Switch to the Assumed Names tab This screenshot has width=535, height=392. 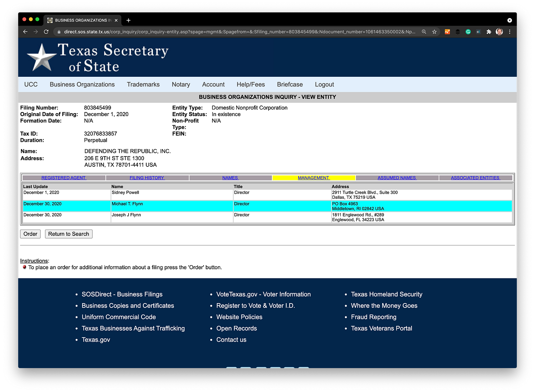397,178
